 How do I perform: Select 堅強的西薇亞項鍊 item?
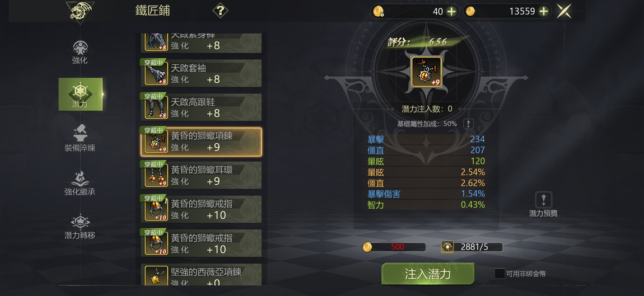pos(201,275)
